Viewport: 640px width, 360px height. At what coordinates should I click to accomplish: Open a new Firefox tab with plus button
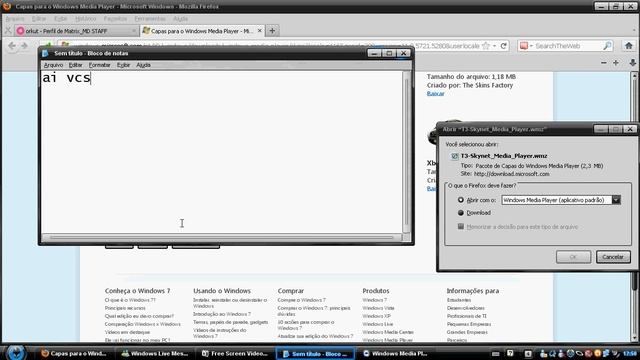272,31
